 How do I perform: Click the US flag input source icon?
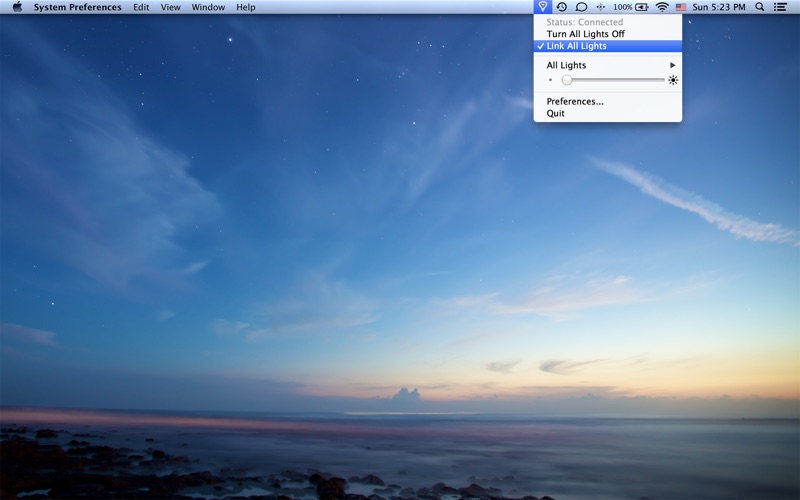(681, 7)
